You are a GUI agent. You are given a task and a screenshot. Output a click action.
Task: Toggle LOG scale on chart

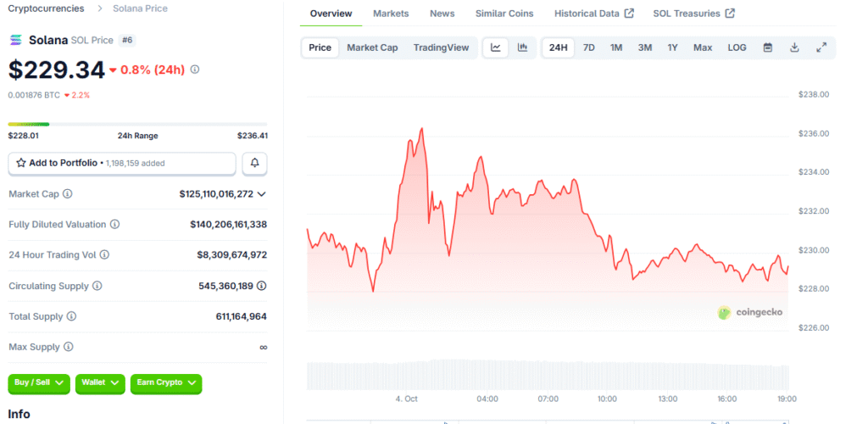click(x=737, y=47)
